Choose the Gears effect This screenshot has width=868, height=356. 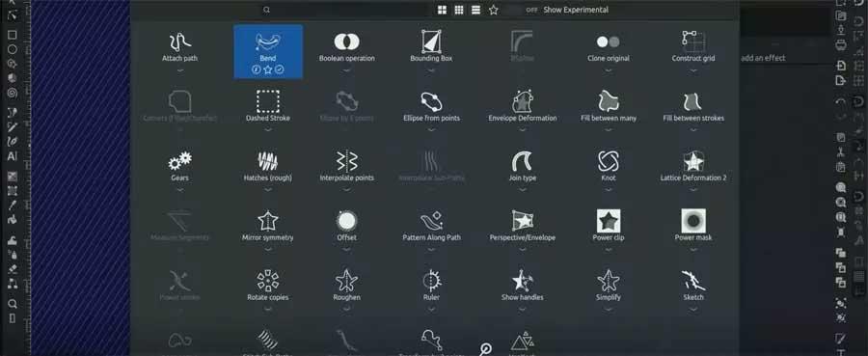coord(180,167)
